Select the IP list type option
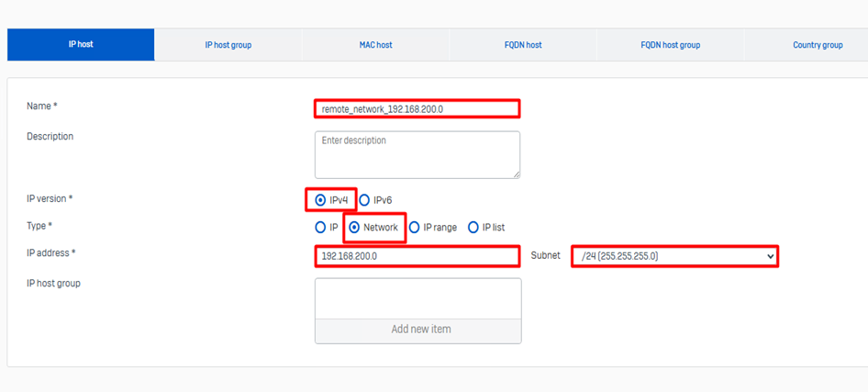The image size is (868, 392). click(473, 228)
